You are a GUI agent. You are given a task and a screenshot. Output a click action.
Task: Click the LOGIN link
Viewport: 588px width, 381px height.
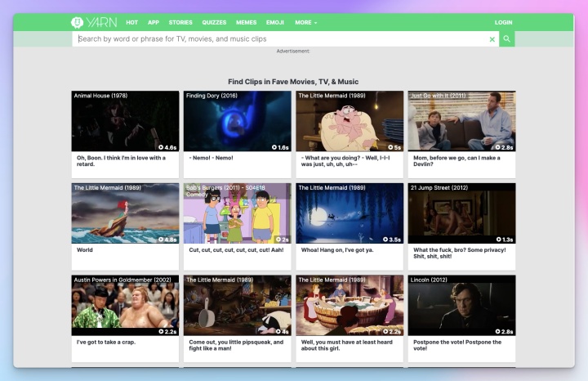click(503, 23)
